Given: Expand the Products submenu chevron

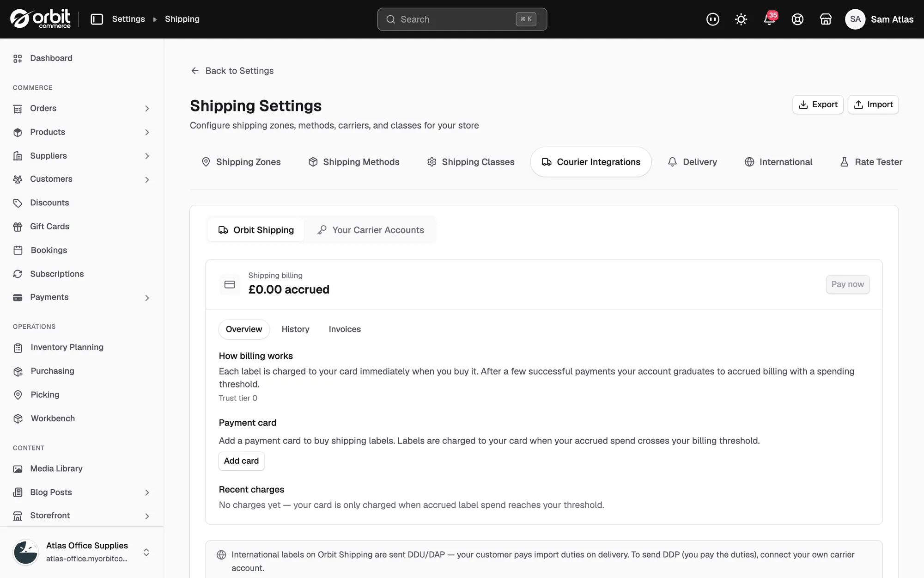Looking at the screenshot, I should 147,132.
